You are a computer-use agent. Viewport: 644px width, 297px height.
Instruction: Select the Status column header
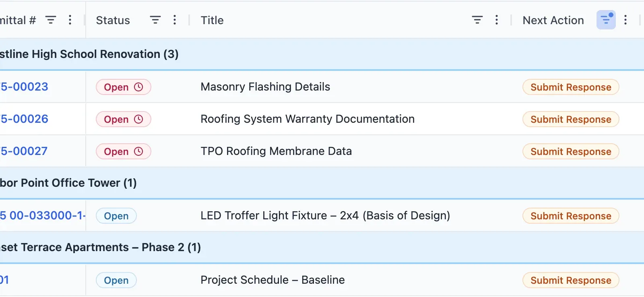coord(113,20)
